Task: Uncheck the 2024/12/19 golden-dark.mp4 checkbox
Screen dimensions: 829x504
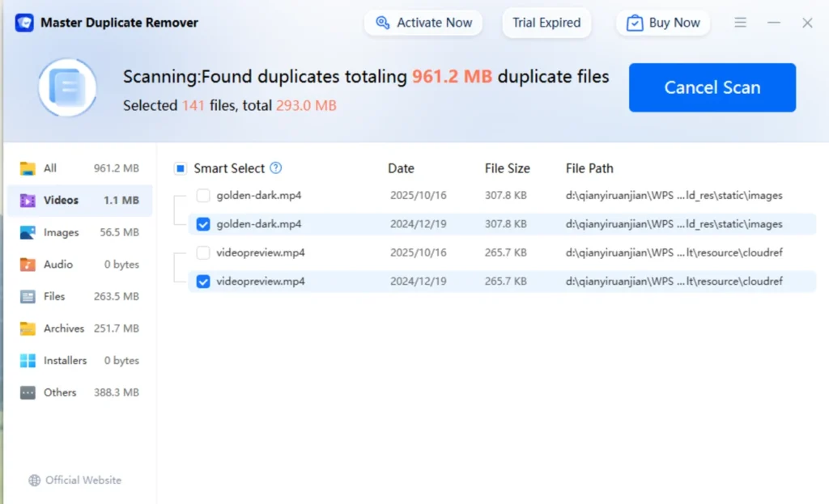Action: coord(203,224)
